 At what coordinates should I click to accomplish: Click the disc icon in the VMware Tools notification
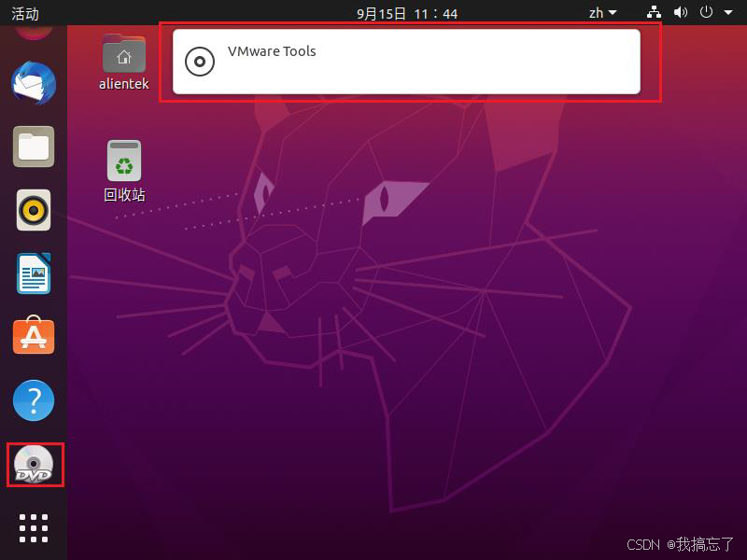point(200,62)
